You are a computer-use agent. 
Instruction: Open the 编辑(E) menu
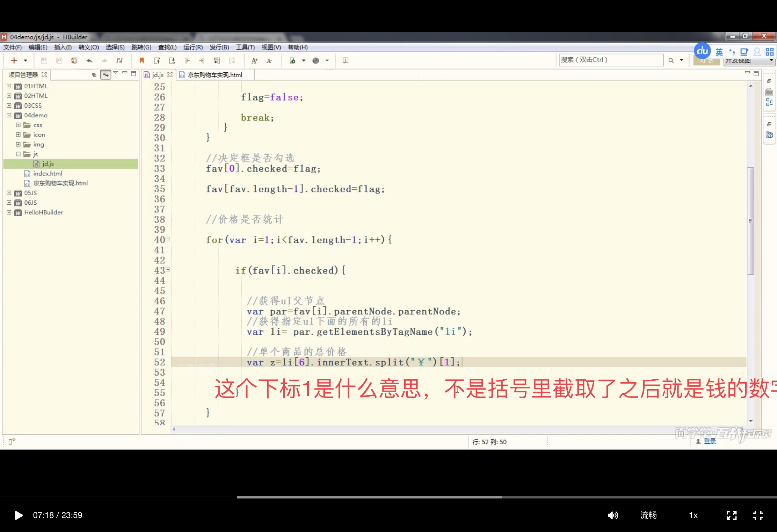click(x=38, y=47)
